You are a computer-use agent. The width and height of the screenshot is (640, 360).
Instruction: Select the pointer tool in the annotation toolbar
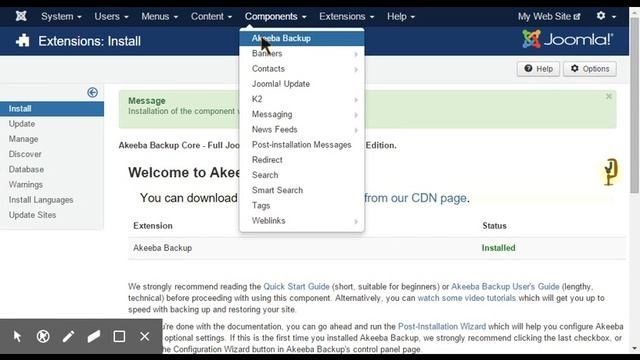(x=18, y=336)
